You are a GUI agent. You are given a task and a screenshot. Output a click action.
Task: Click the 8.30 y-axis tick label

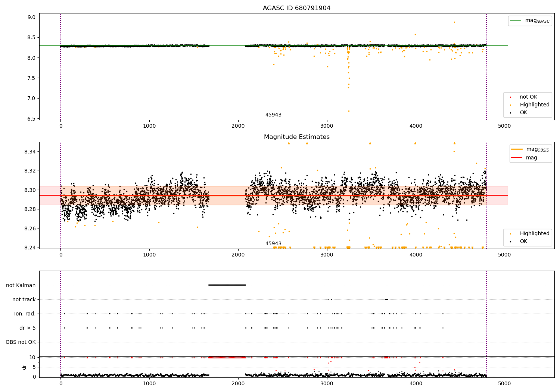coord(30,190)
